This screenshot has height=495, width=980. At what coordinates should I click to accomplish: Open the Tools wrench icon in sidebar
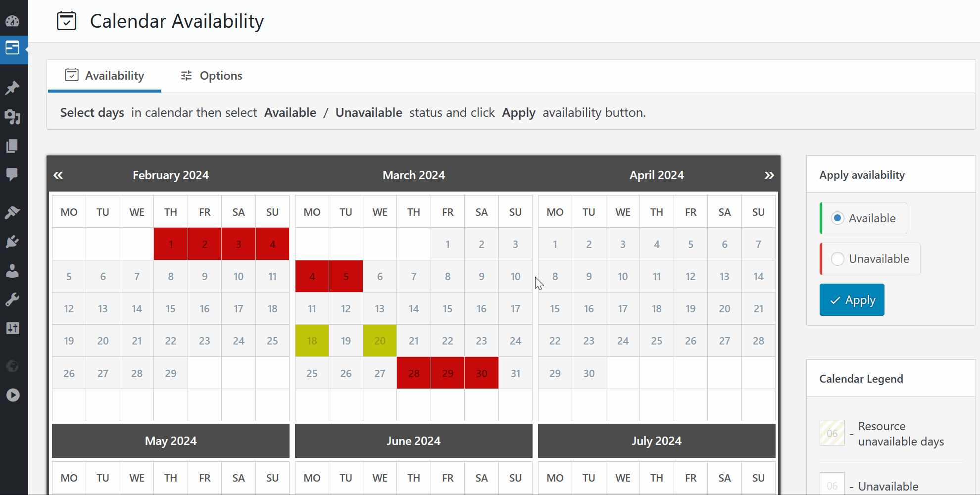12,299
